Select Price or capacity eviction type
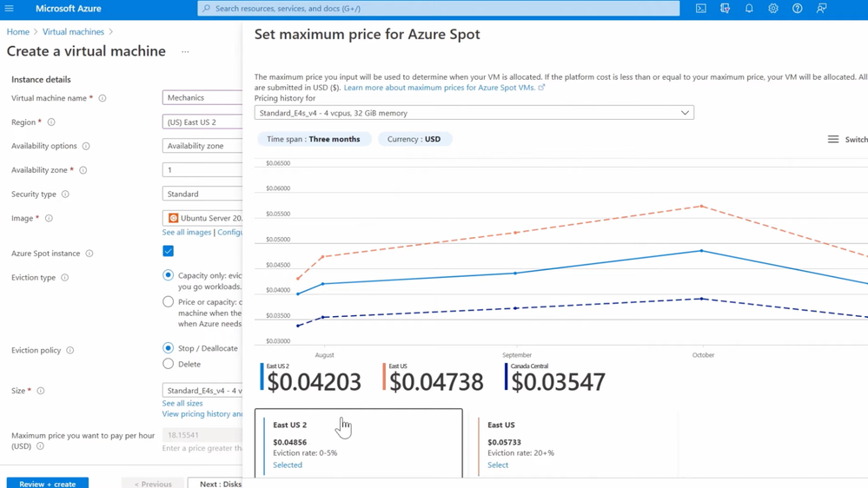 click(x=169, y=301)
